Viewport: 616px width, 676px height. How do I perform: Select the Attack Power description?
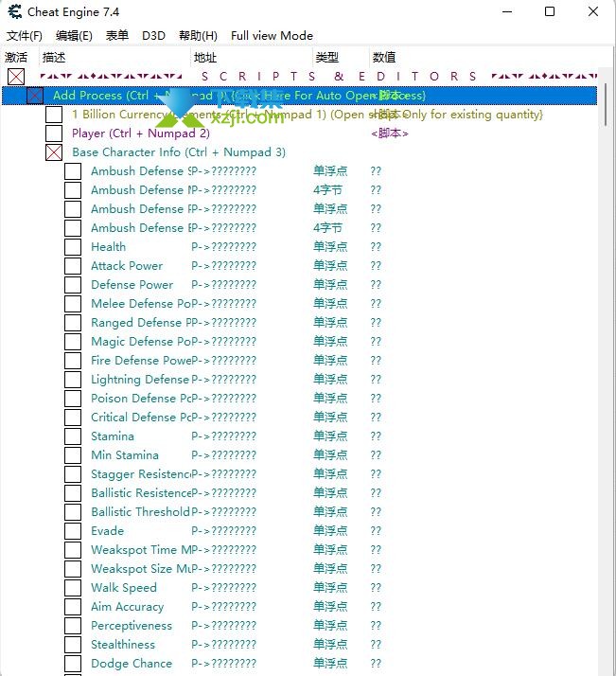(127, 266)
